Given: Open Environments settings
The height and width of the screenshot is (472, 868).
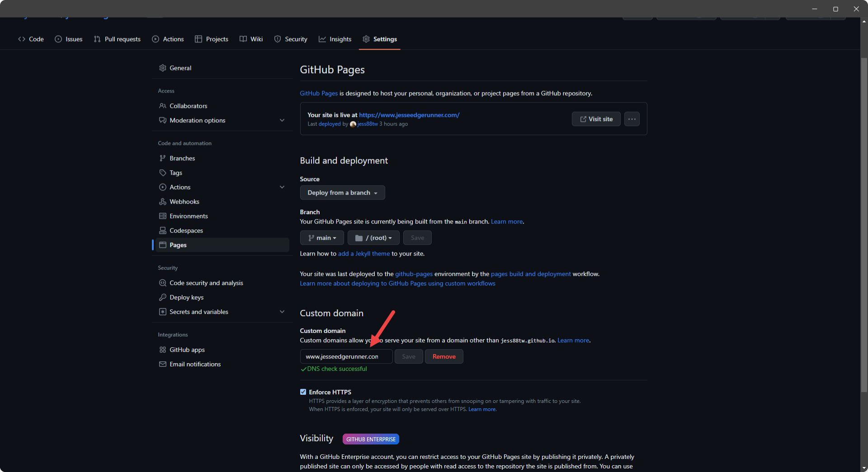Looking at the screenshot, I should pyautogui.click(x=222, y=216).
